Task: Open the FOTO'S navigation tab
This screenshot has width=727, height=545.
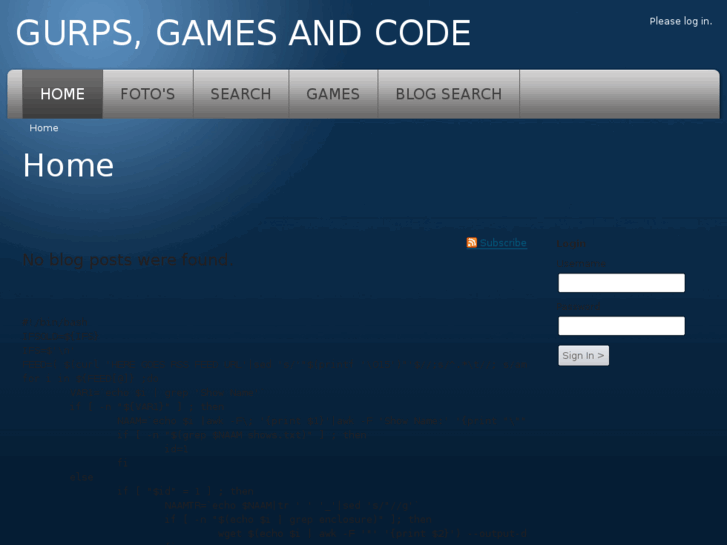Action: click(x=148, y=94)
